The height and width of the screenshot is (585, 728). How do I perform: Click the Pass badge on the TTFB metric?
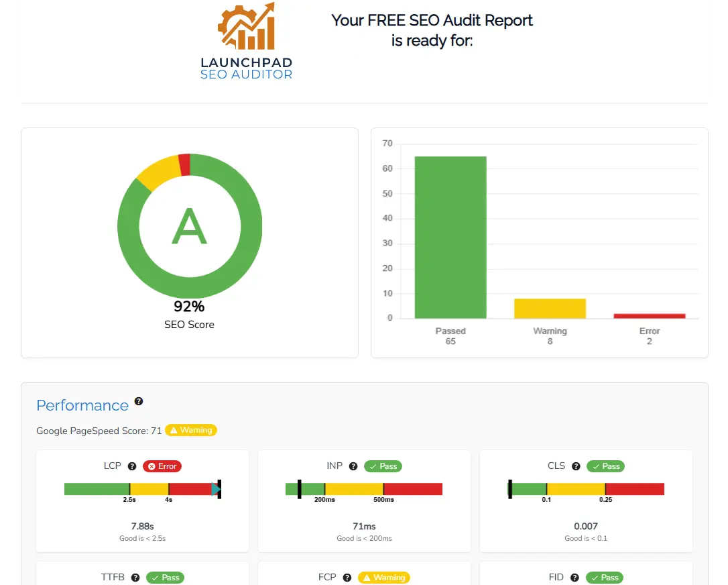tap(165, 578)
